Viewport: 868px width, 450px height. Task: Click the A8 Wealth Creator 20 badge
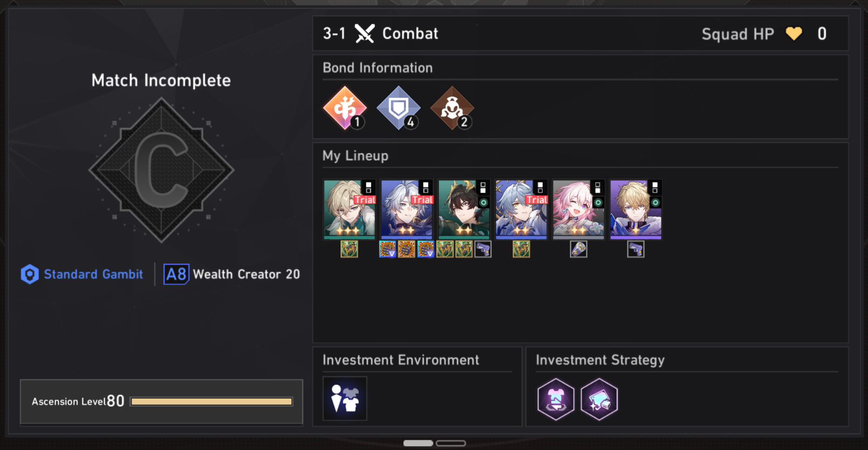pos(232,274)
